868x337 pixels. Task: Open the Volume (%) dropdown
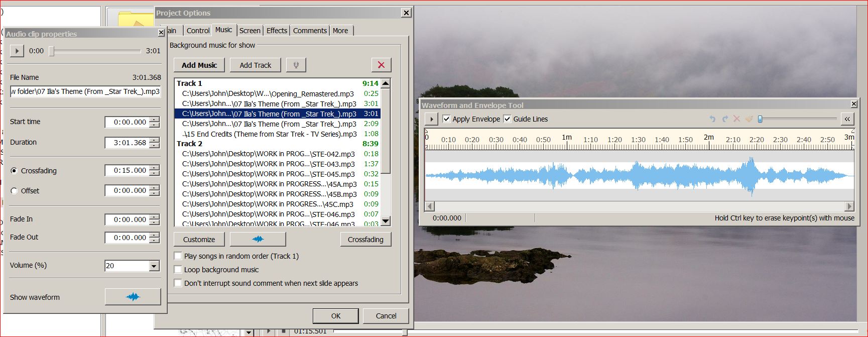[154, 266]
